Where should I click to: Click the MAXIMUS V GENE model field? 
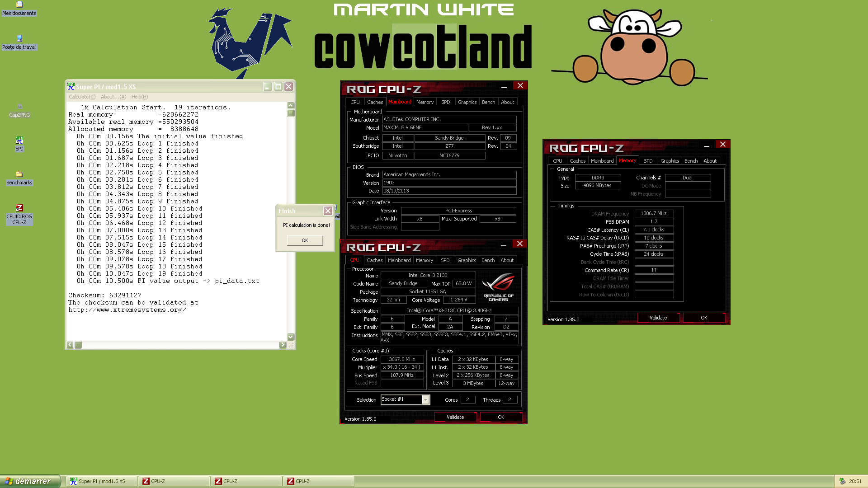point(425,128)
